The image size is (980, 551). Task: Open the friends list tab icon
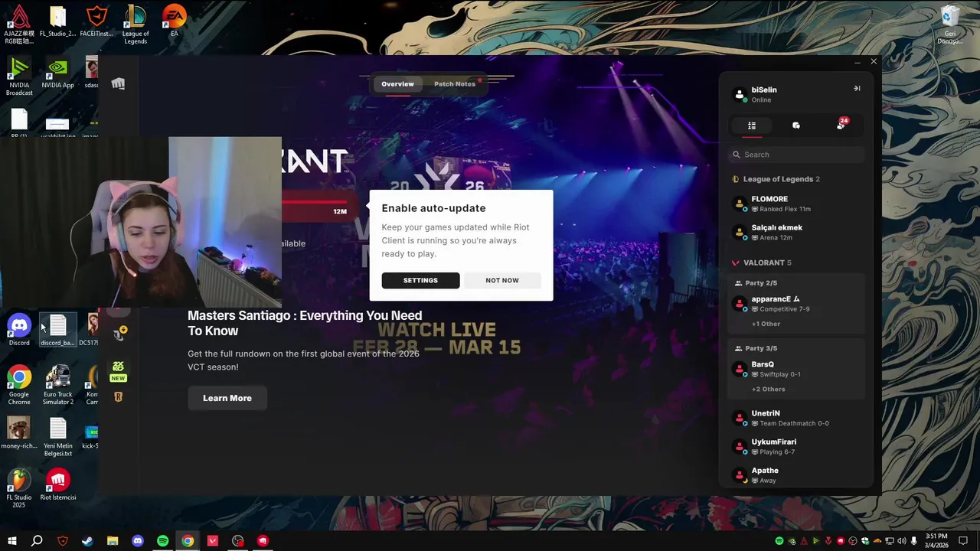[x=752, y=126]
